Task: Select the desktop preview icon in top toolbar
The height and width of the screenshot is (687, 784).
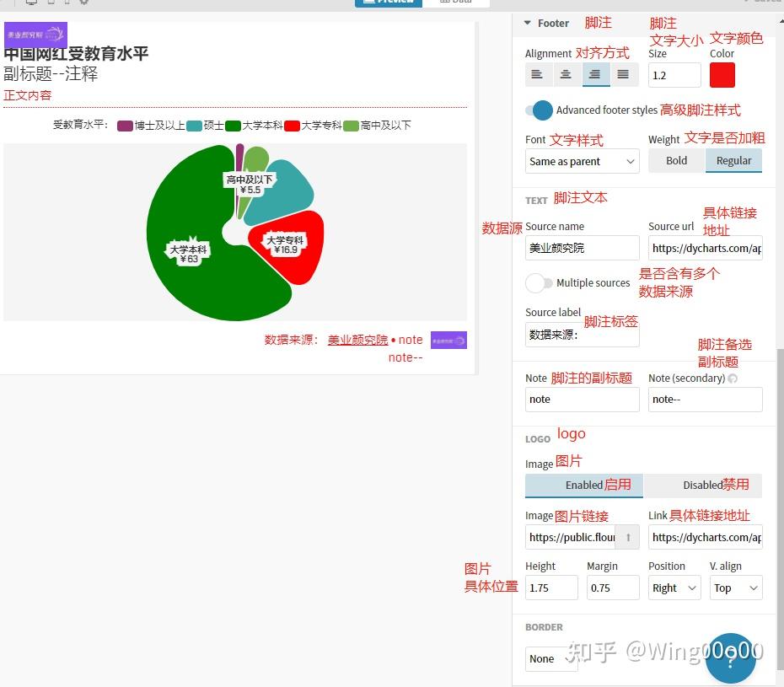Action: 31,3
